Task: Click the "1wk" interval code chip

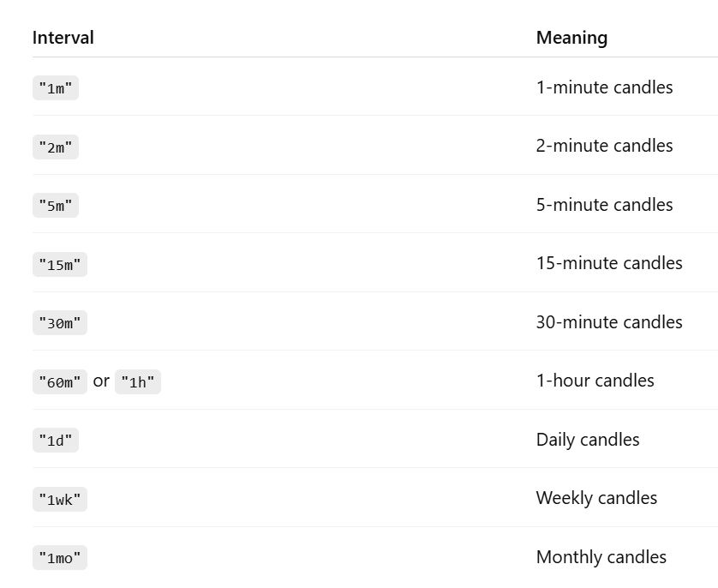Action: point(60,500)
